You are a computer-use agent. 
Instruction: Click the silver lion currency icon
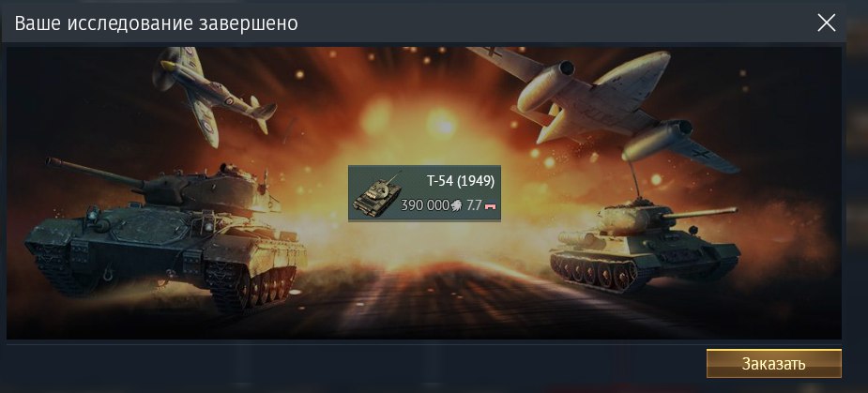(457, 206)
